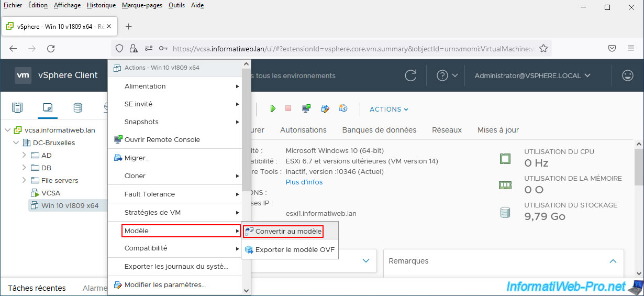The image size is (644, 296).
Task: Open the Firefox hamburger menu
Action: [631, 48]
